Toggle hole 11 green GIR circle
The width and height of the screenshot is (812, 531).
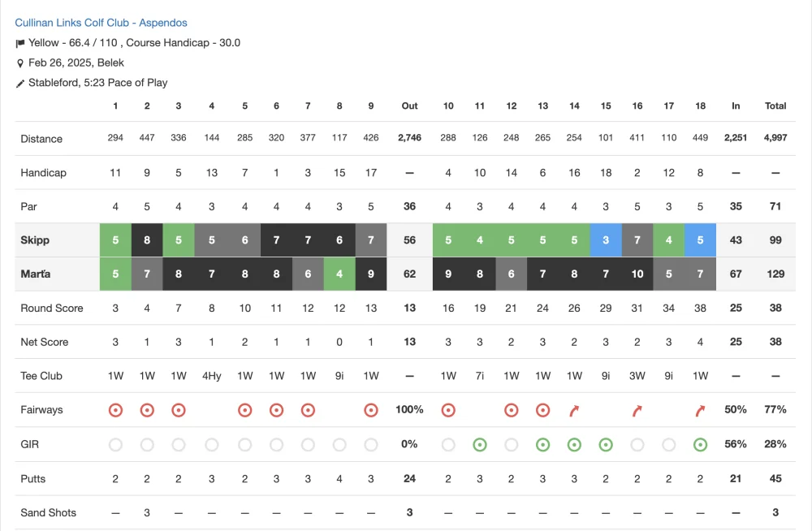click(x=480, y=444)
